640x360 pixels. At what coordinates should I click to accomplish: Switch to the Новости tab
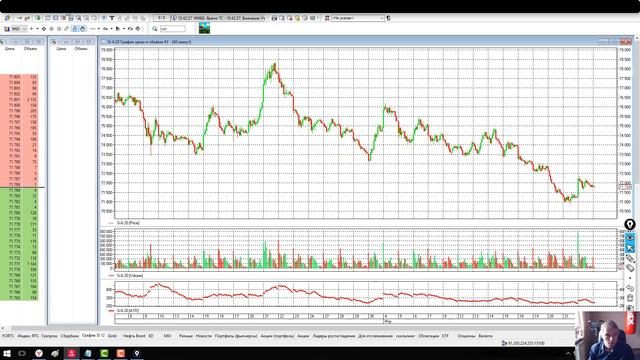204,336
